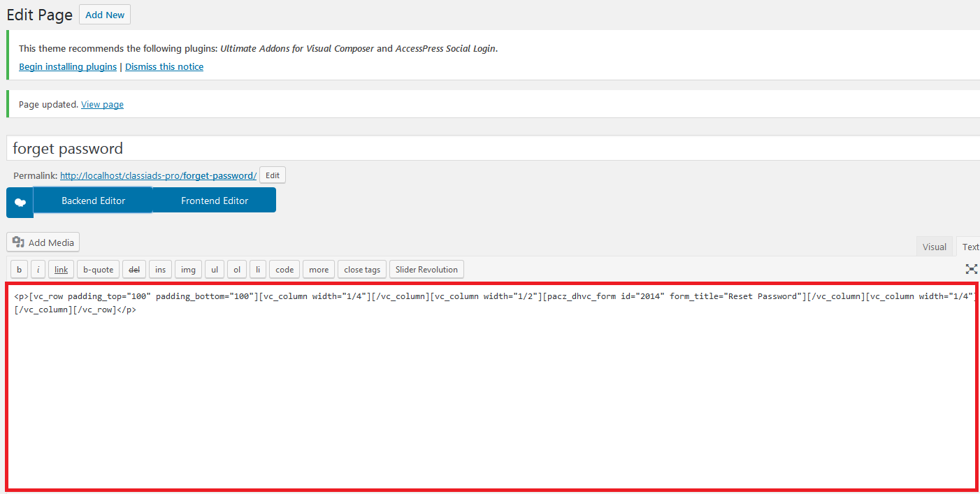Insert the more tag button
The width and height of the screenshot is (980, 494).
tap(319, 270)
